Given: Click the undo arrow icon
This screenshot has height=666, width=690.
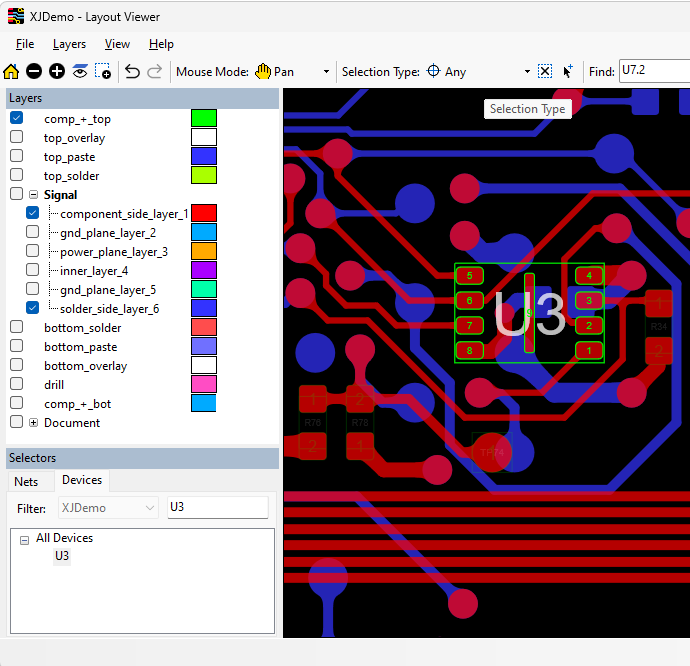Looking at the screenshot, I should [x=132, y=71].
